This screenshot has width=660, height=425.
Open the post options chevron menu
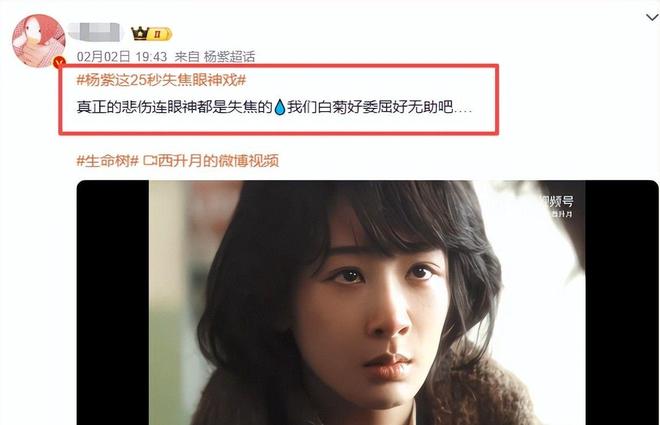[x=652, y=17]
